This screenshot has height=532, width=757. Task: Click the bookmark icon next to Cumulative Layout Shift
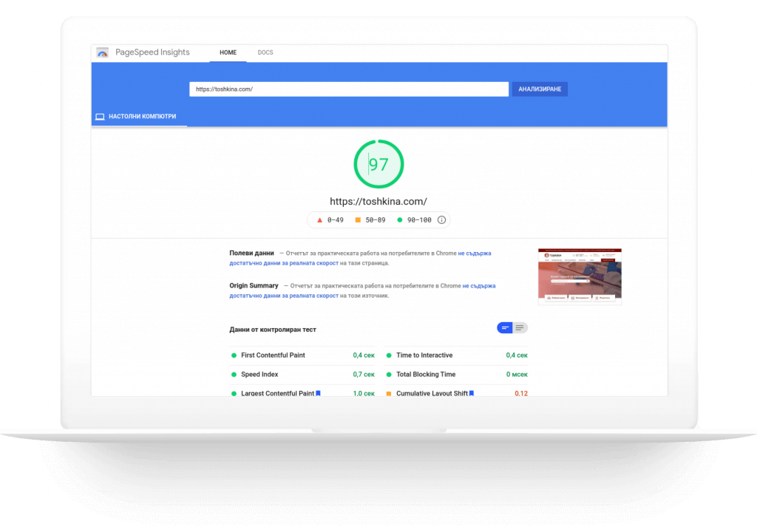point(472,394)
